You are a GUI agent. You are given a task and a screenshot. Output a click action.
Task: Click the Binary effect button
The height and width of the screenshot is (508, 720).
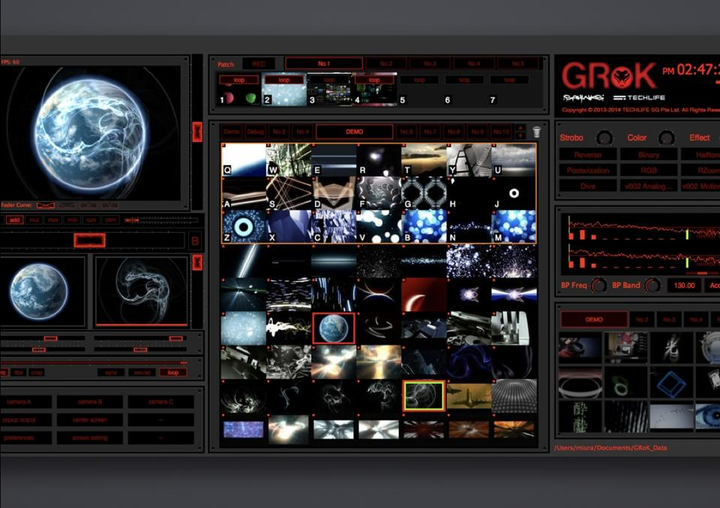(x=648, y=155)
